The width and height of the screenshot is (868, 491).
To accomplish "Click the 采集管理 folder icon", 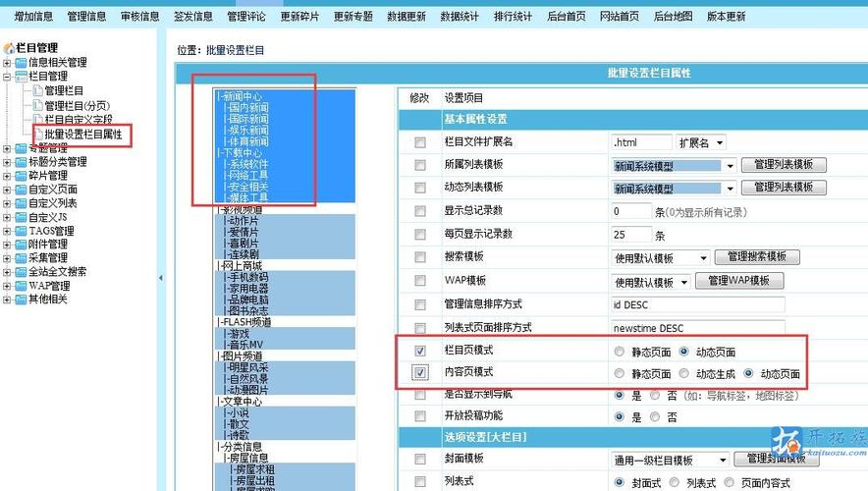I will 21,258.
